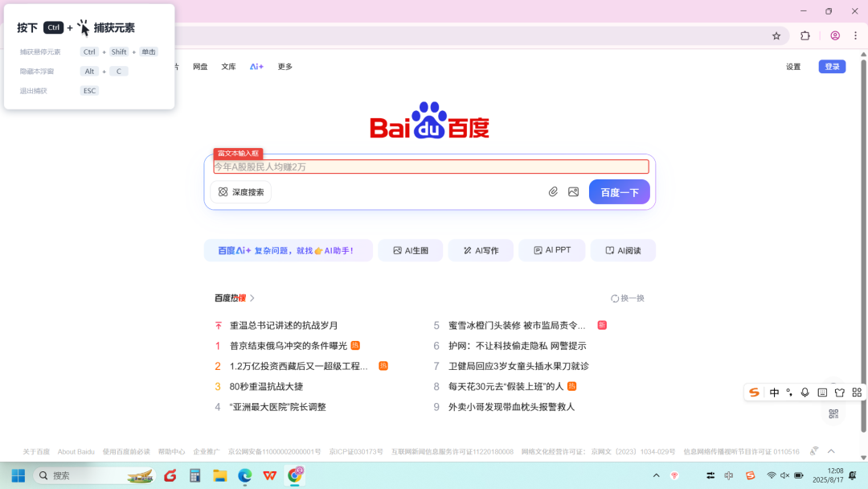Click the muted volume tray icon

pyautogui.click(x=785, y=475)
